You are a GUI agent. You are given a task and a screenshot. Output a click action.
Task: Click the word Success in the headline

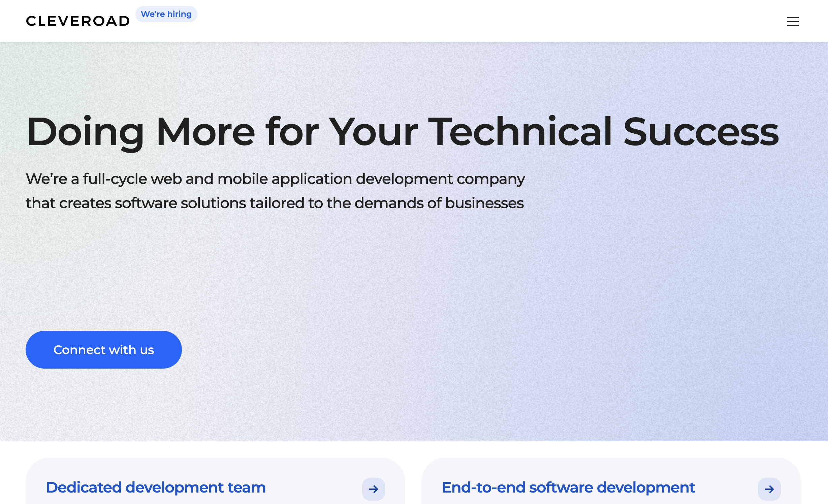click(x=701, y=132)
